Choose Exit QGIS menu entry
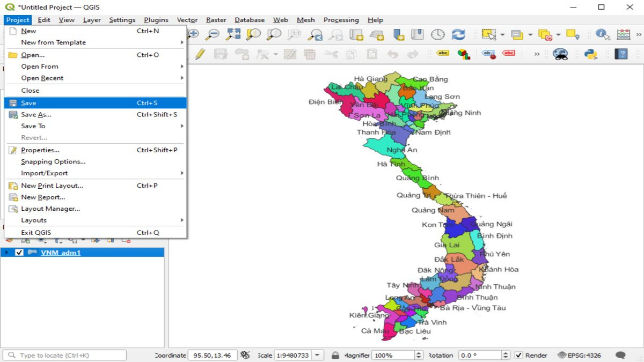 pos(96,233)
